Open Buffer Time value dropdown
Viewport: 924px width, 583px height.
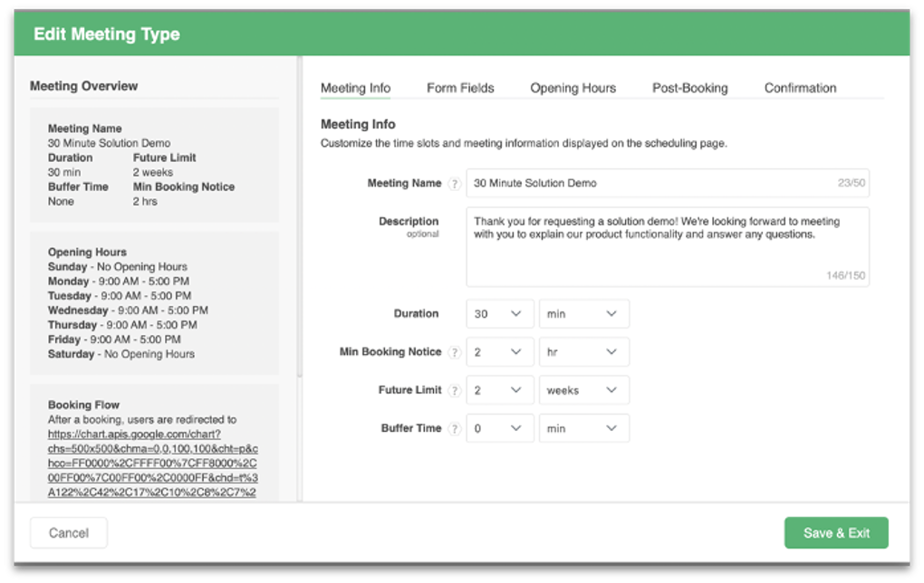click(x=499, y=429)
